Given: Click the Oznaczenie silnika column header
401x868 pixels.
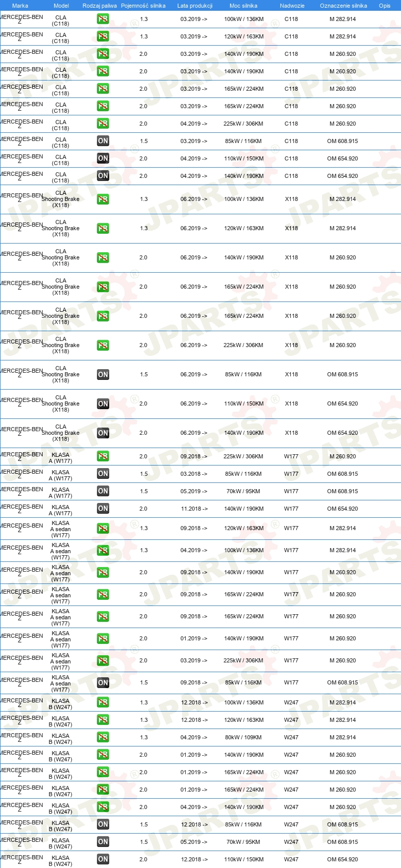Looking at the screenshot, I should 344,6.
